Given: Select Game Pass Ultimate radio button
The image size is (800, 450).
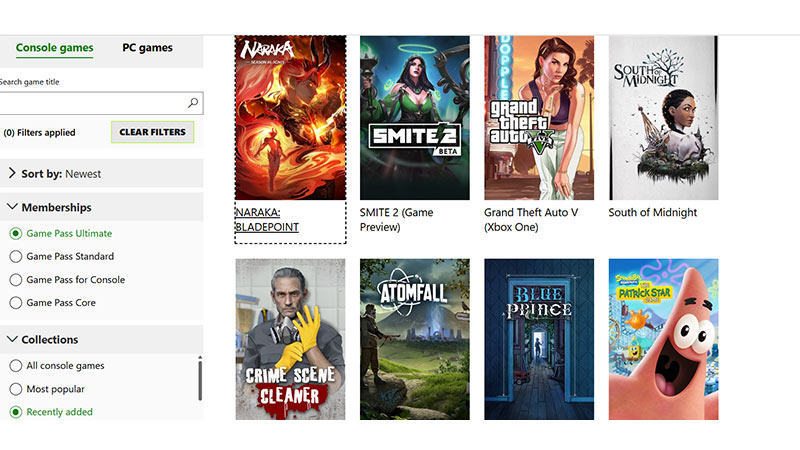Looking at the screenshot, I should [x=16, y=233].
